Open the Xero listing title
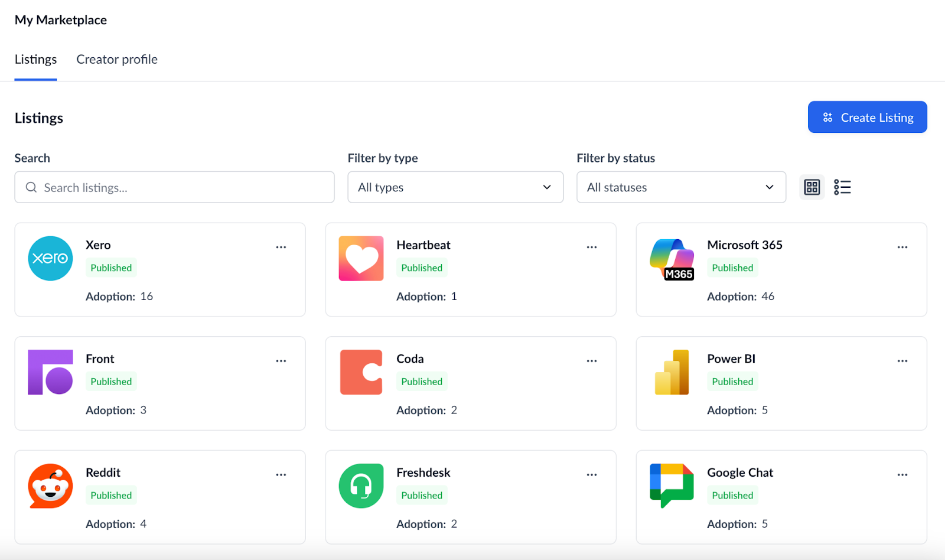Viewport: 945px width, 560px height. (98, 245)
